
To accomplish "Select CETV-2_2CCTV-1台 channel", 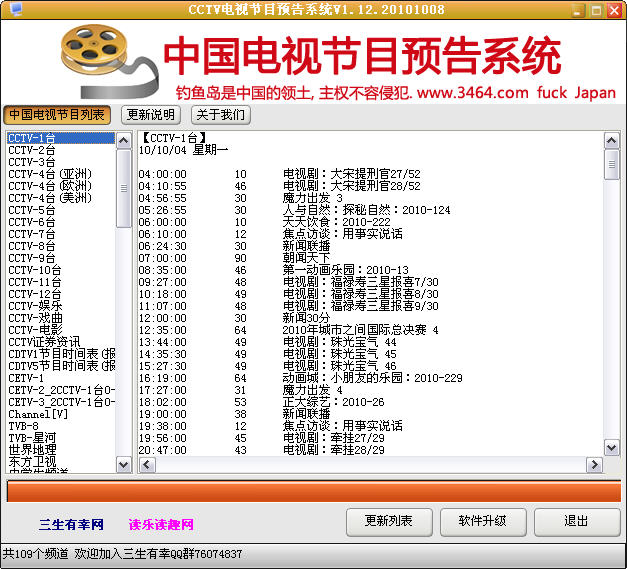I will point(61,390).
